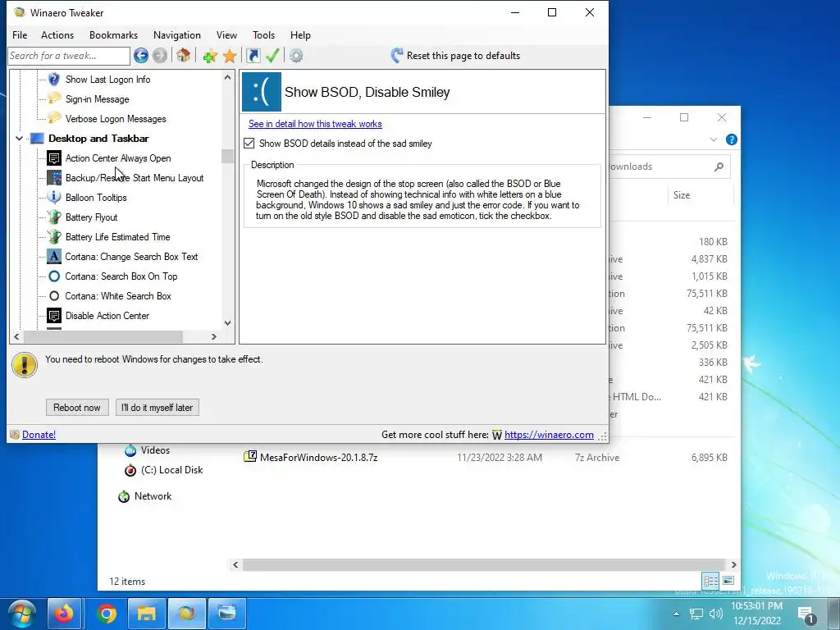Open File Explorer taskbar button
The height and width of the screenshot is (630, 840).
pos(146,614)
